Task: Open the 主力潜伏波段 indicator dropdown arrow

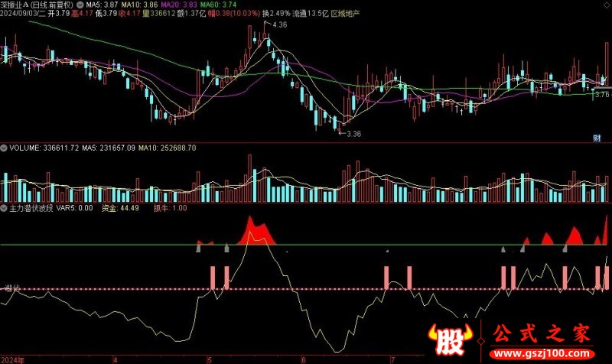Action: click(4, 208)
